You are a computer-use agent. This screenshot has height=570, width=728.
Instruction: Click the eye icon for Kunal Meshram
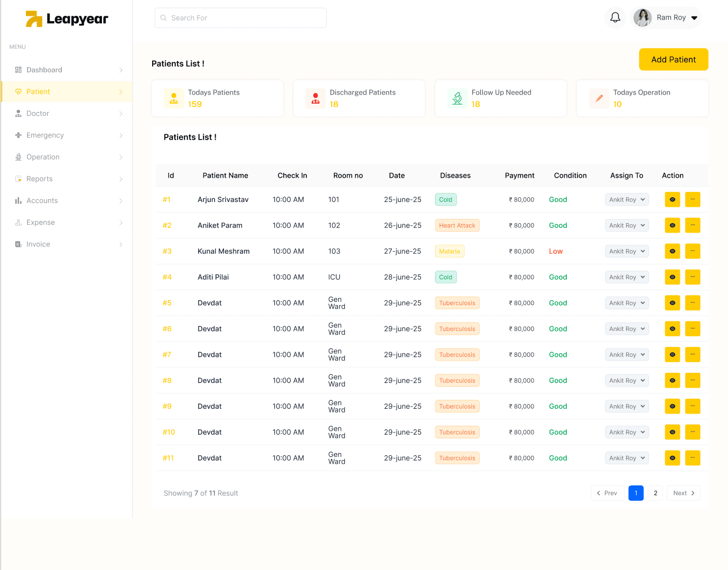(672, 251)
